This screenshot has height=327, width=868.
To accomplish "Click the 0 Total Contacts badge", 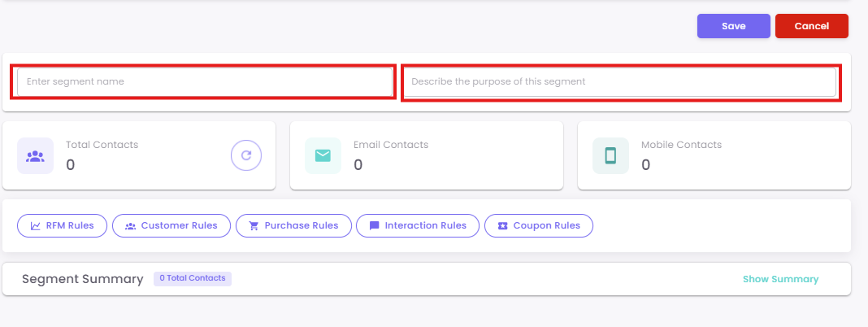I will coord(193,279).
